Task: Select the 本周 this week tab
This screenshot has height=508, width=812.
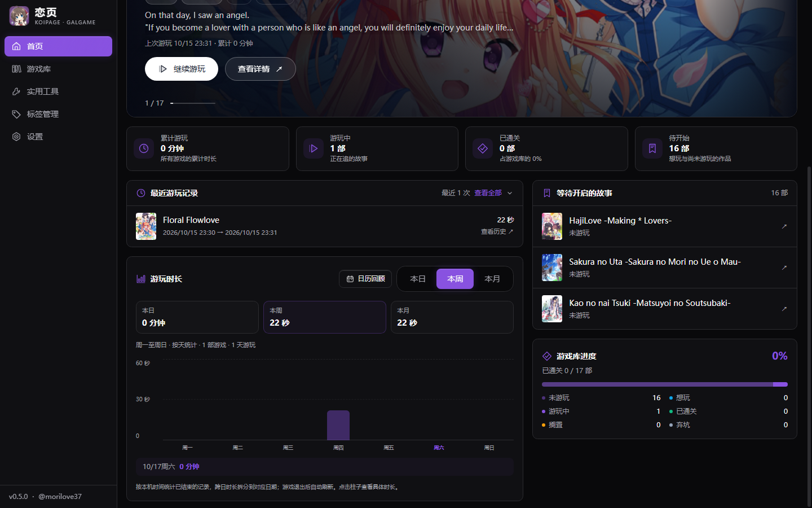Action: click(455, 279)
